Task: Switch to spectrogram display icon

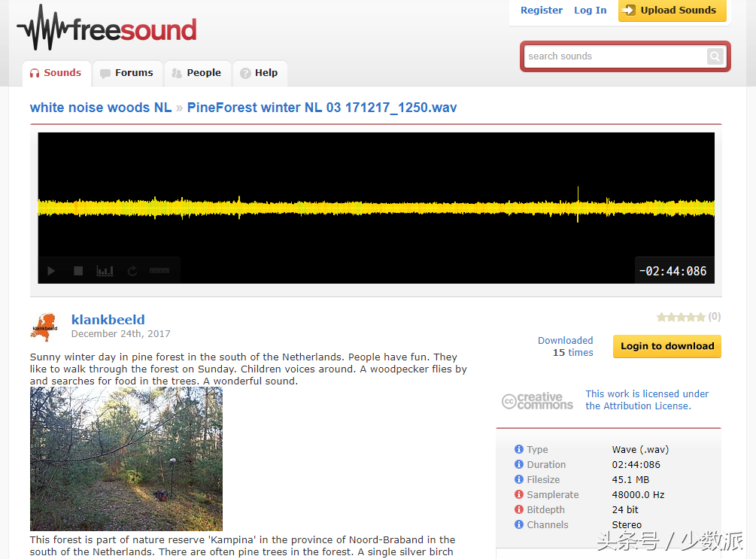Action: tap(105, 271)
